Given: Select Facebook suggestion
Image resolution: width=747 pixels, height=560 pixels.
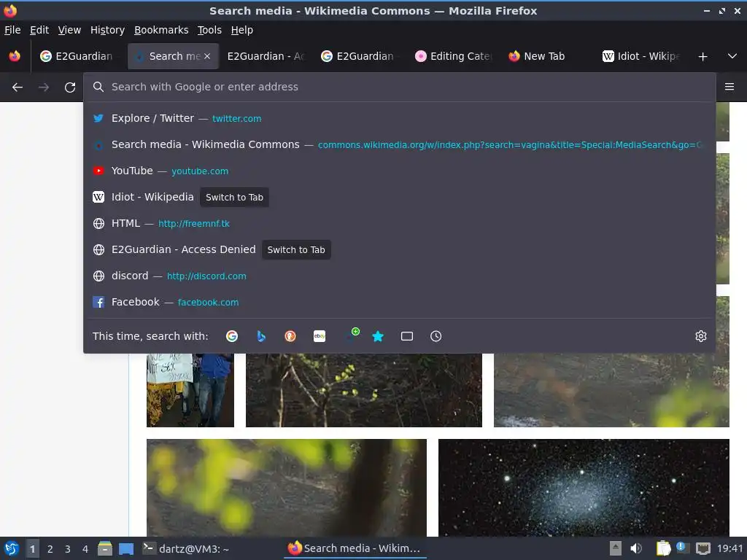Looking at the screenshot, I should click(400, 302).
